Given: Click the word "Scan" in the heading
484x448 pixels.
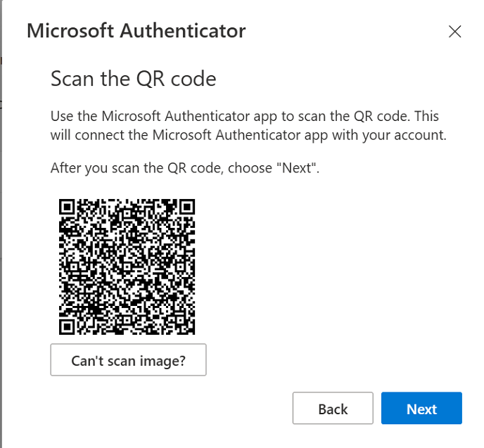Looking at the screenshot, I should [70, 79].
